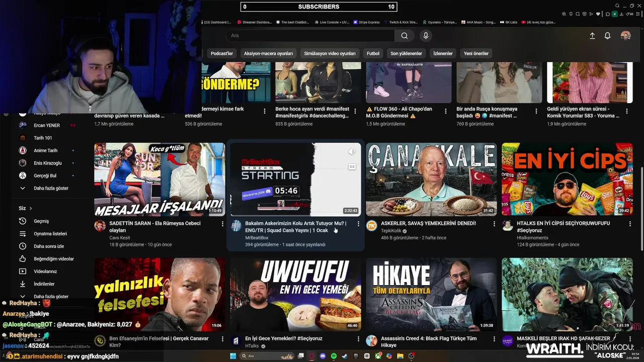644x362 pixels.
Task: Open Ercan YENER channel subscription
Action: point(48,125)
